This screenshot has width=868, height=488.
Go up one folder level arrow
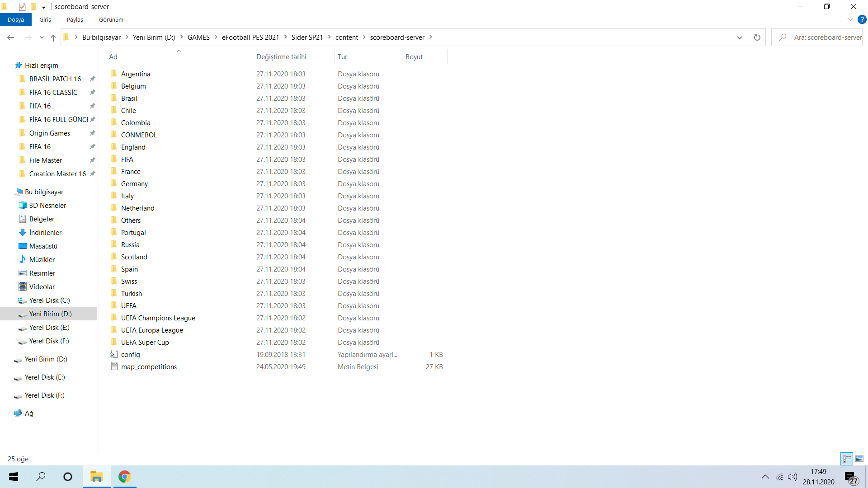click(x=53, y=38)
